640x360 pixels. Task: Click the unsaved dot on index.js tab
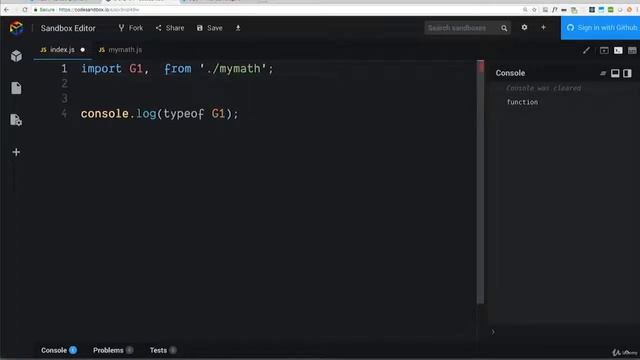(82, 50)
